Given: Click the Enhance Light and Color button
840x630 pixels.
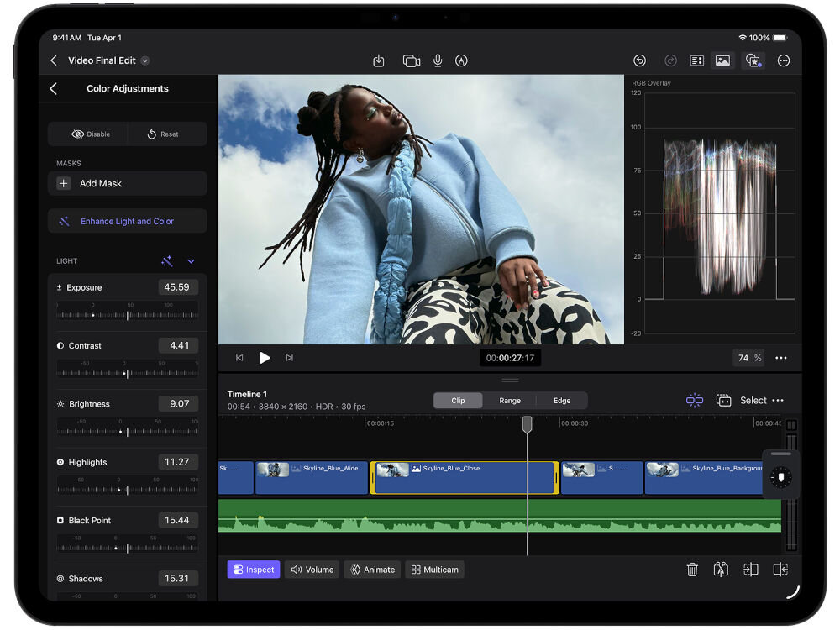Looking at the screenshot, I should (127, 220).
